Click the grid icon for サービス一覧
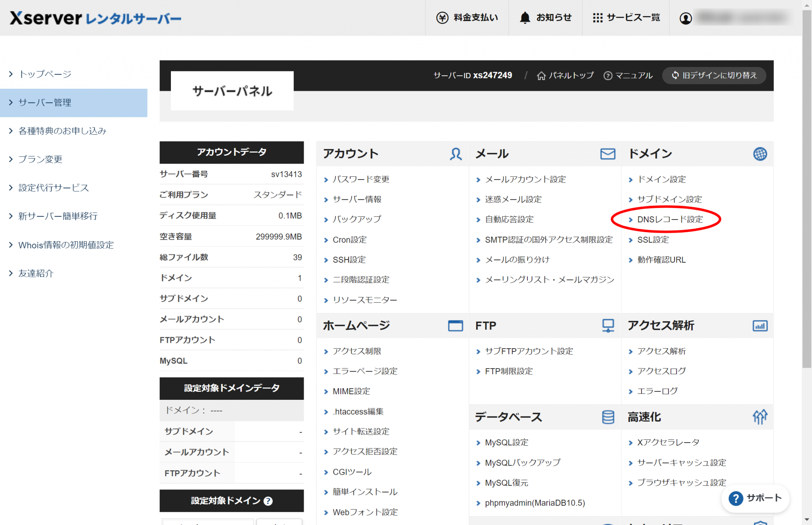Image resolution: width=812 pixels, height=525 pixels. (x=597, y=17)
